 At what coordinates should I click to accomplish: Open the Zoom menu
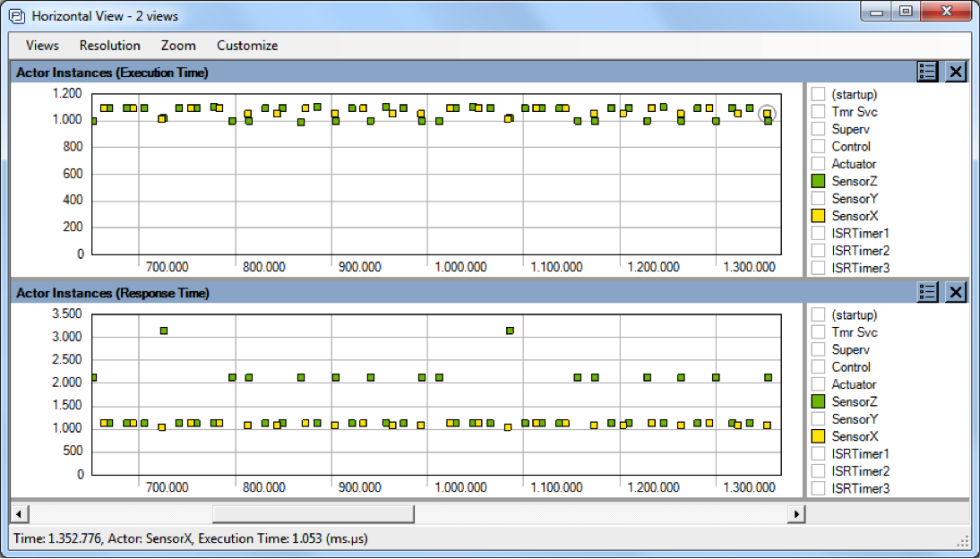click(178, 46)
